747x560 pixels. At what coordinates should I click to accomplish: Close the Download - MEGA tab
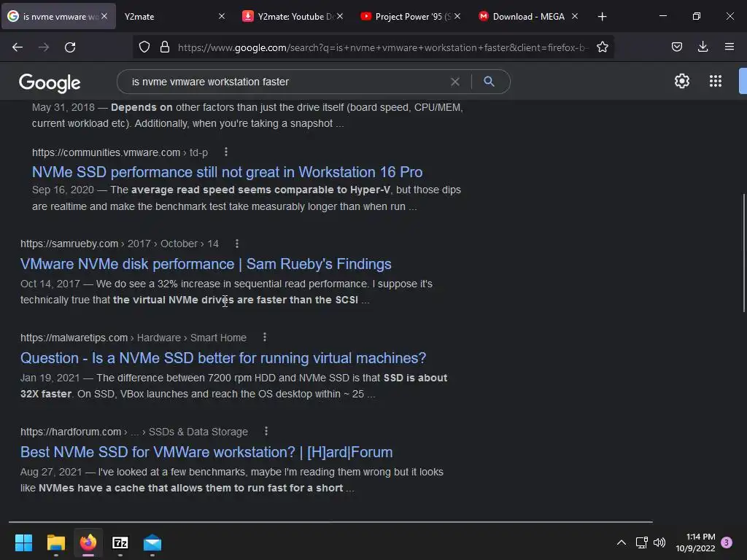(575, 16)
